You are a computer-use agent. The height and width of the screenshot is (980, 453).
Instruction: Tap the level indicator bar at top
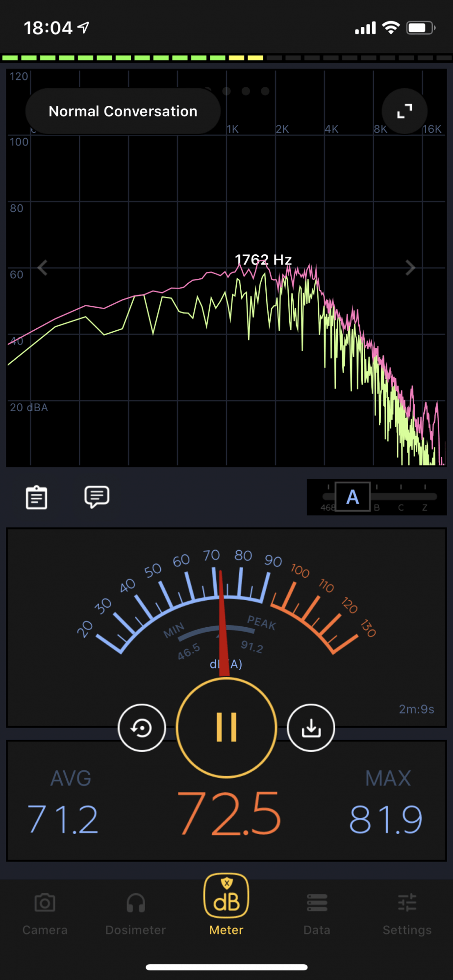226,58
